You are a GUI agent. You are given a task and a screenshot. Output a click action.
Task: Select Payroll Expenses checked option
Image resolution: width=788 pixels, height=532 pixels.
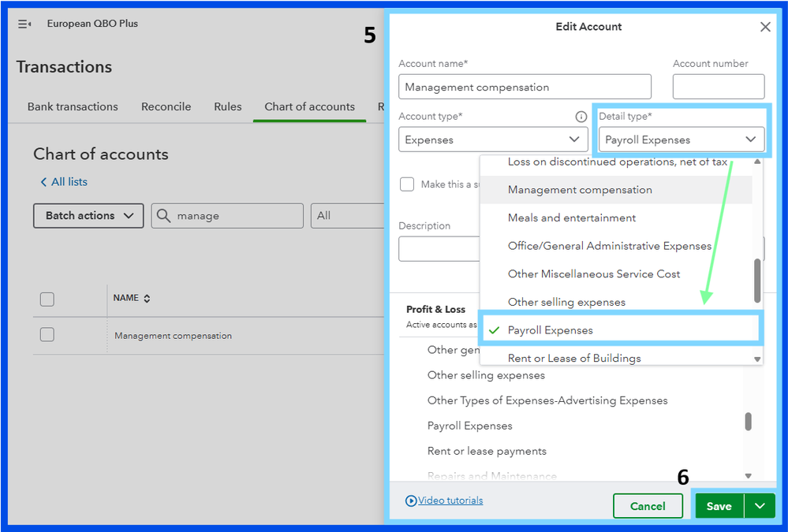click(620, 330)
